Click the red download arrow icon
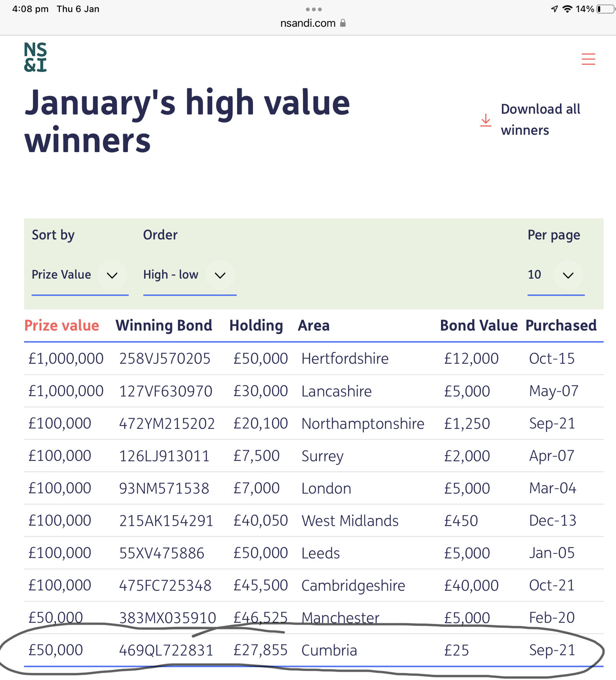 pyautogui.click(x=486, y=120)
